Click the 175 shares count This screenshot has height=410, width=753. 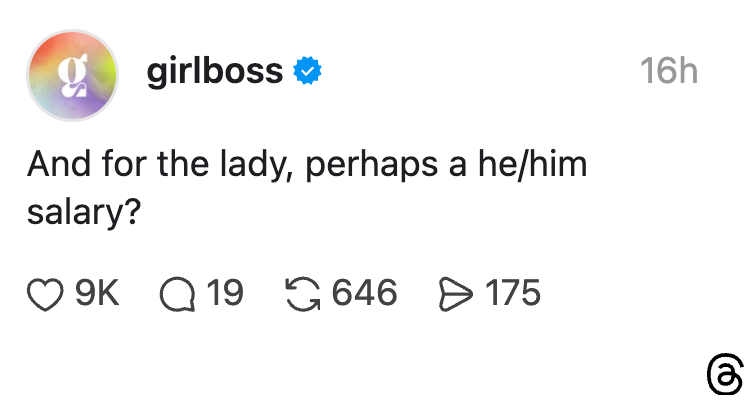512,293
